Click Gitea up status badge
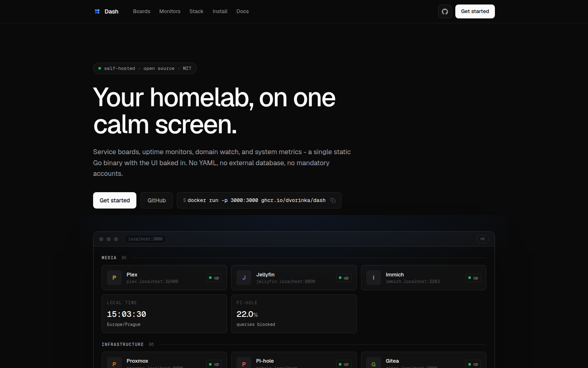 pyautogui.click(x=473, y=364)
